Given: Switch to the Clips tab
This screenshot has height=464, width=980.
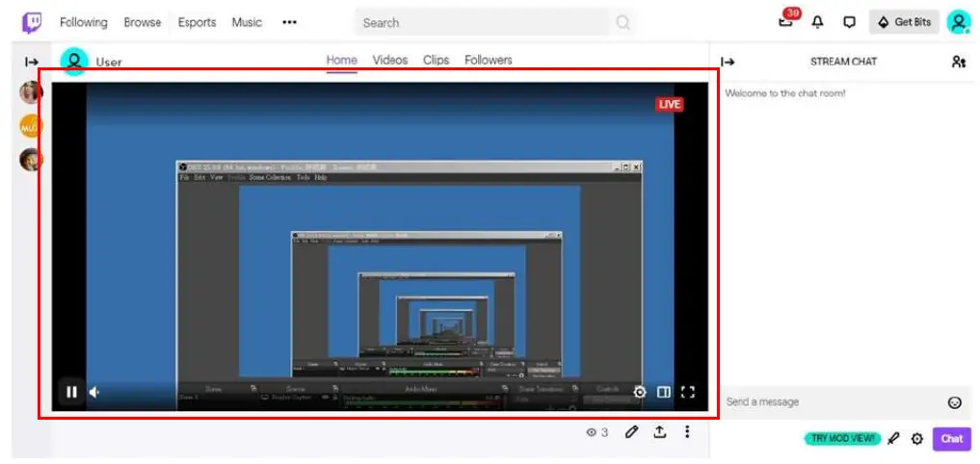Looking at the screenshot, I should (437, 60).
